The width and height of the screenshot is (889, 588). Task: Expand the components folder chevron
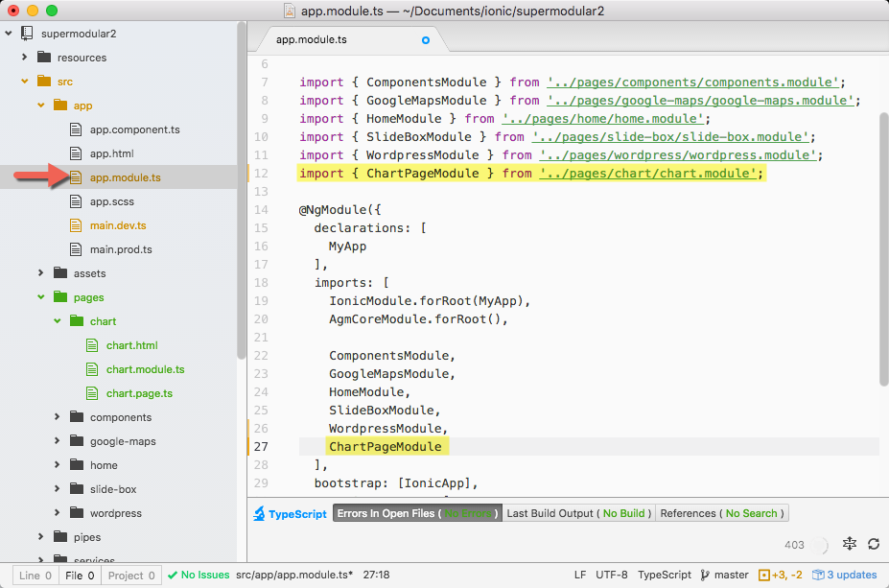point(58,416)
